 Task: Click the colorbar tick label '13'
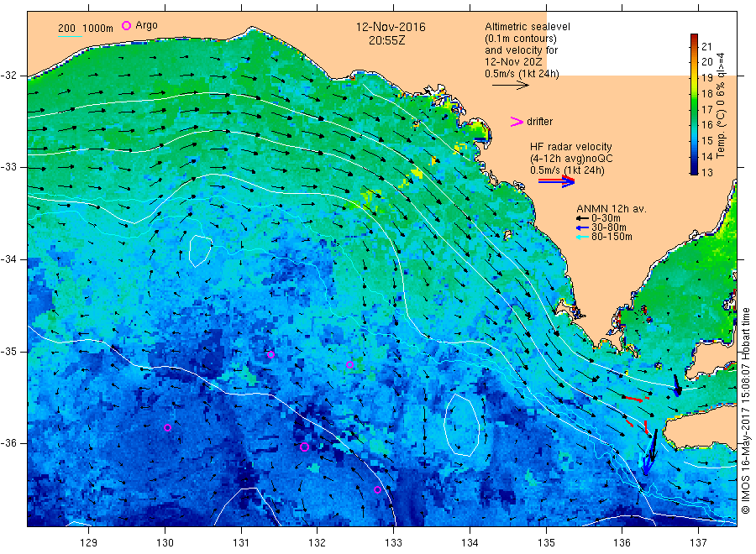tap(706, 172)
